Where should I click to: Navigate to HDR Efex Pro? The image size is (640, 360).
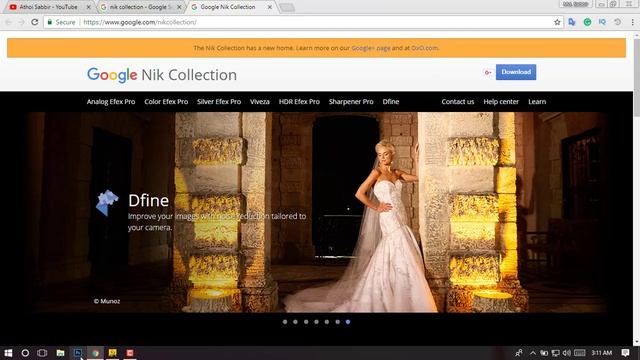point(299,102)
